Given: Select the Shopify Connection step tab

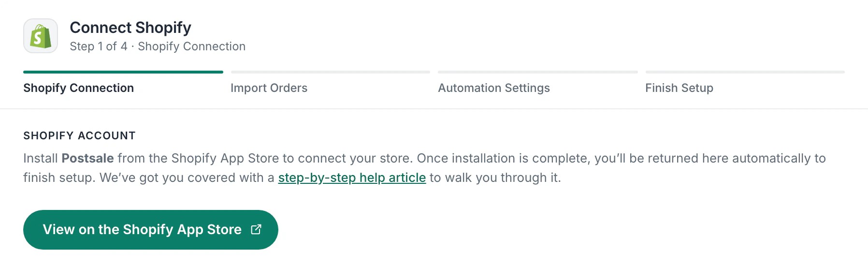Looking at the screenshot, I should (x=79, y=88).
